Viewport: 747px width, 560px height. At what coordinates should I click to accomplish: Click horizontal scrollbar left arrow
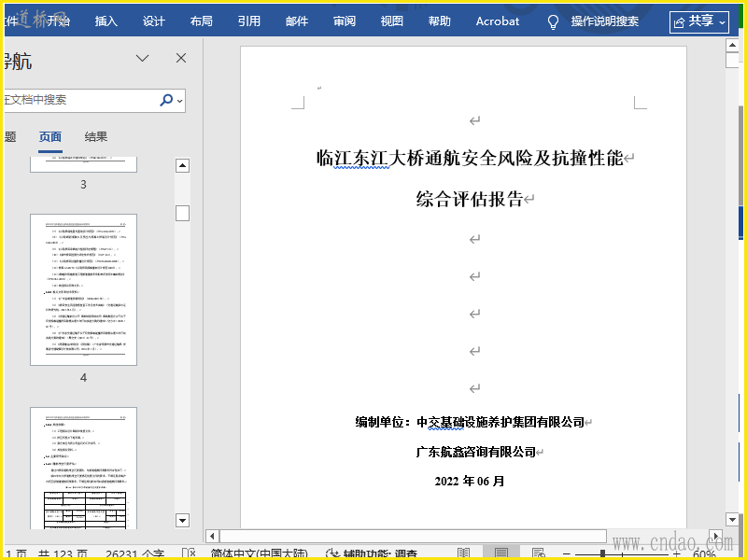[x=212, y=536]
